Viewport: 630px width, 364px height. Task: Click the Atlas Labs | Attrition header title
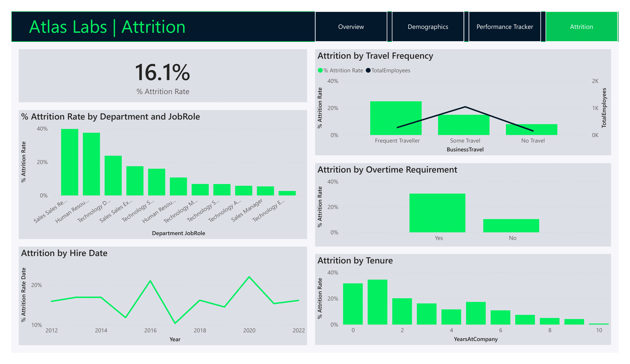107,27
